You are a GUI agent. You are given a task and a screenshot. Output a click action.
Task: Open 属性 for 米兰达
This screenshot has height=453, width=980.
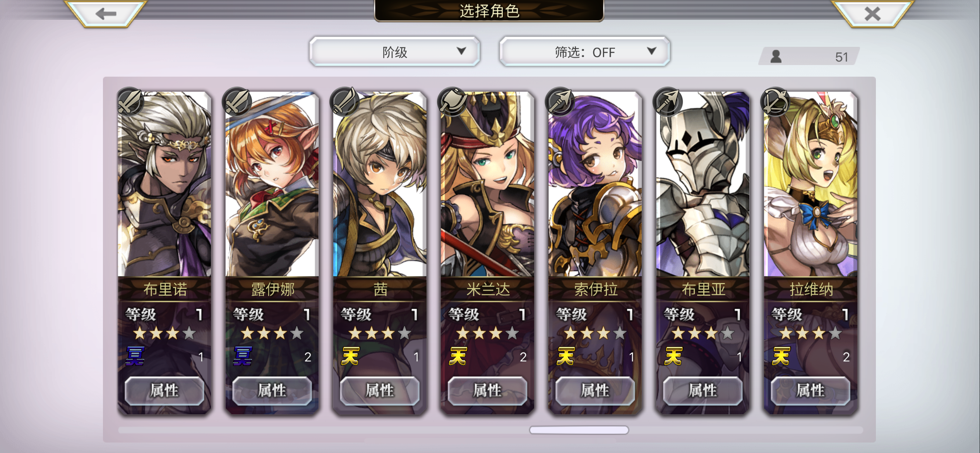pos(487,390)
